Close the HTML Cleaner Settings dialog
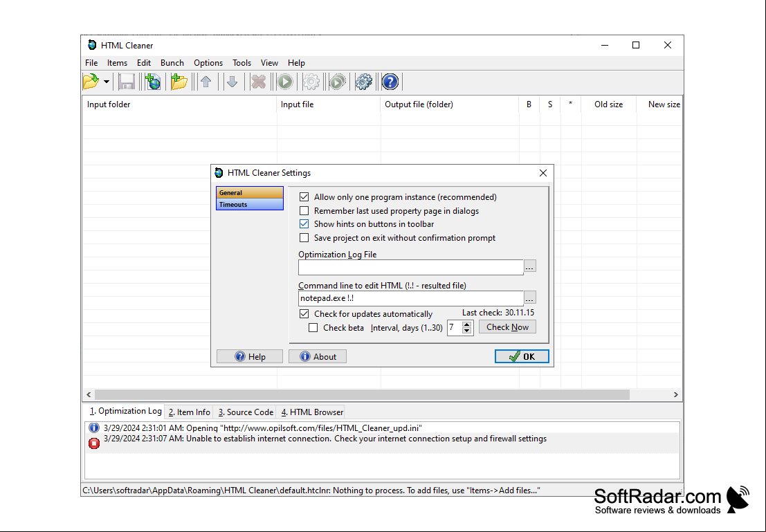The width and height of the screenshot is (766, 532). tap(542, 173)
